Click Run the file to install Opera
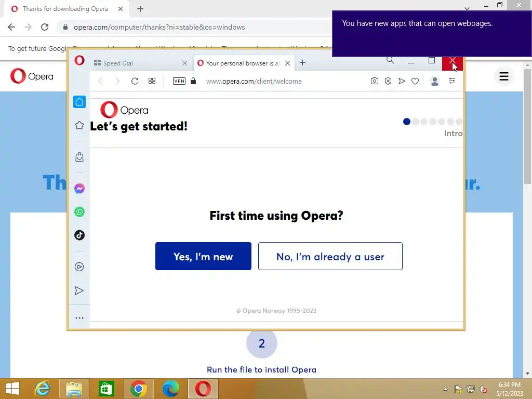Image resolution: width=532 pixels, height=399 pixels. tap(262, 369)
